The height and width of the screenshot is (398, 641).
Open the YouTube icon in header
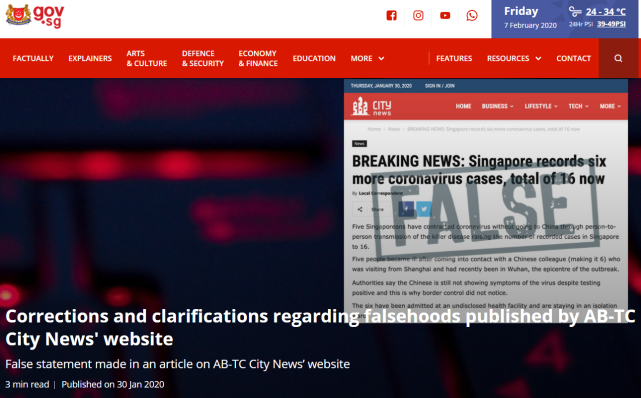coord(445,16)
